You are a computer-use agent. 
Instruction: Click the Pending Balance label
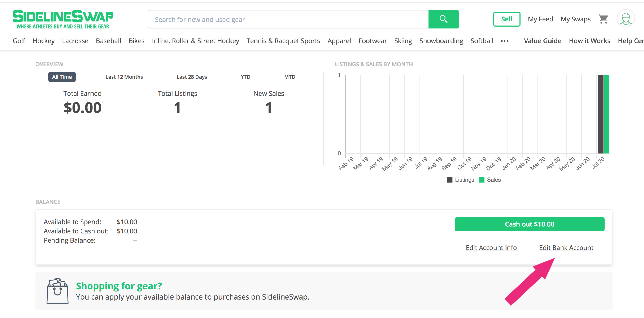pos(70,240)
